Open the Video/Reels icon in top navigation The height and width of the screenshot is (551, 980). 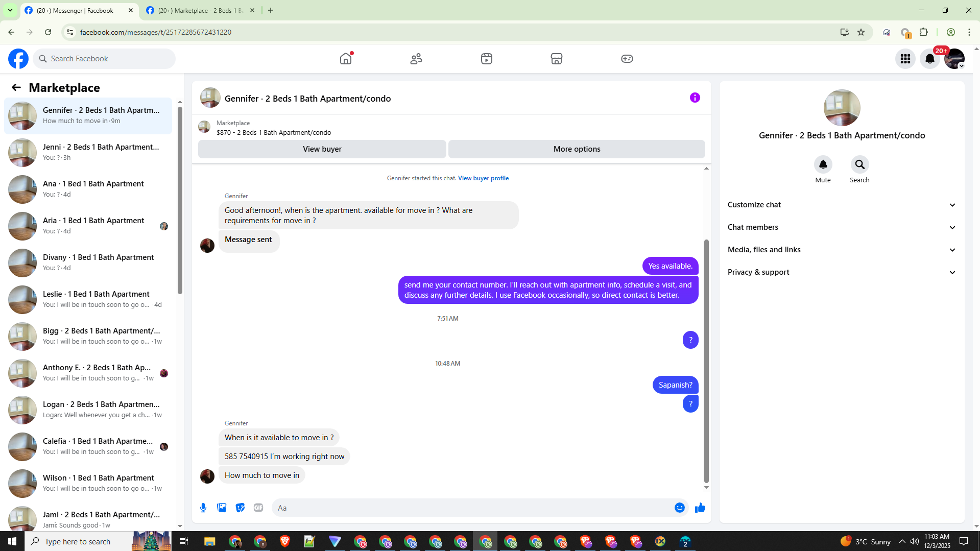click(x=487, y=59)
